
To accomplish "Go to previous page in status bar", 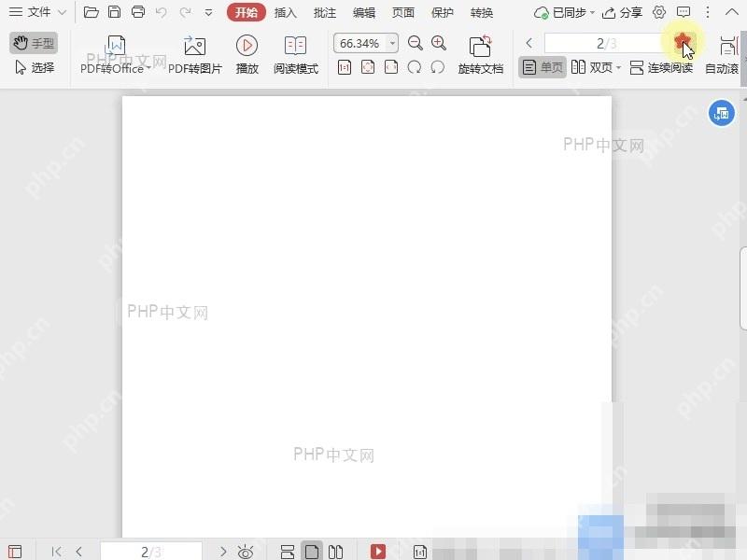I will coord(79,552).
